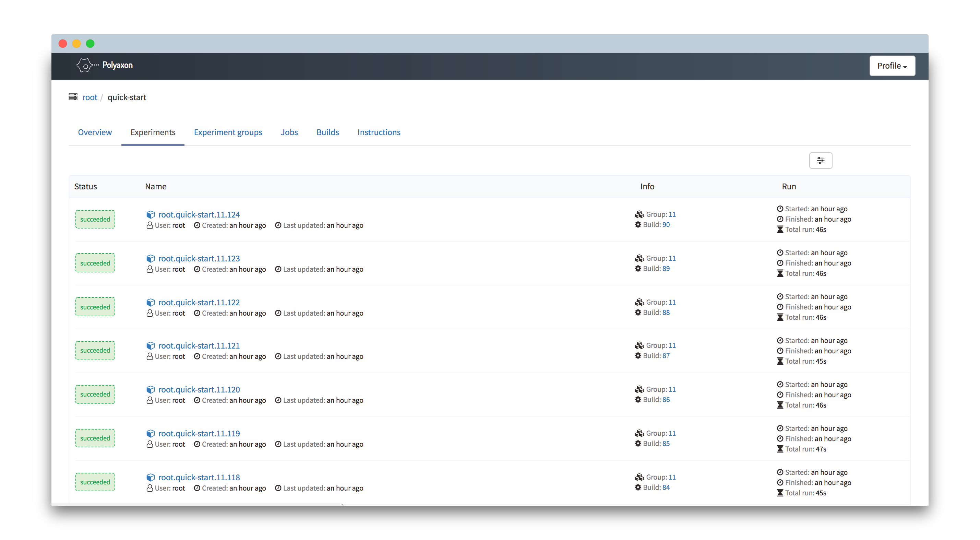980x540 pixels.
Task: Open the Profile dropdown menu
Action: point(892,66)
